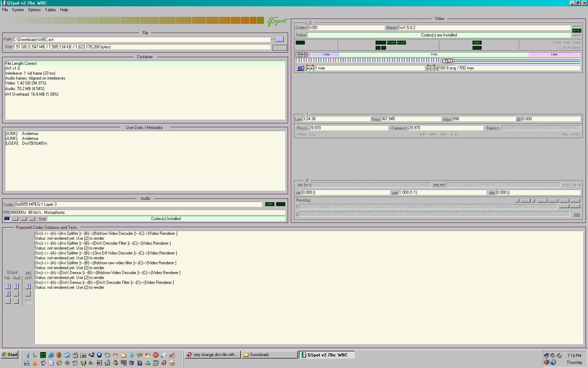Click the video Codec DX50 field
This screenshot has height=368, width=588.
[346, 28]
